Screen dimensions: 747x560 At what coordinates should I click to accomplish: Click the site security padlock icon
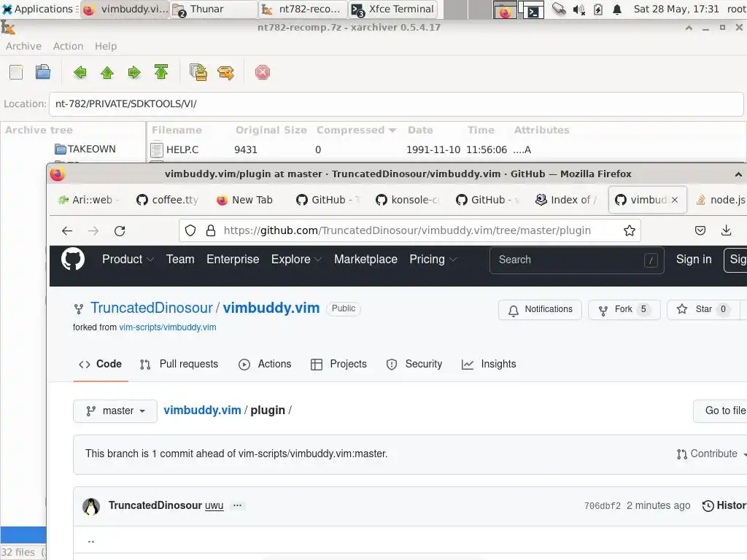pyautogui.click(x=211, y=231)
